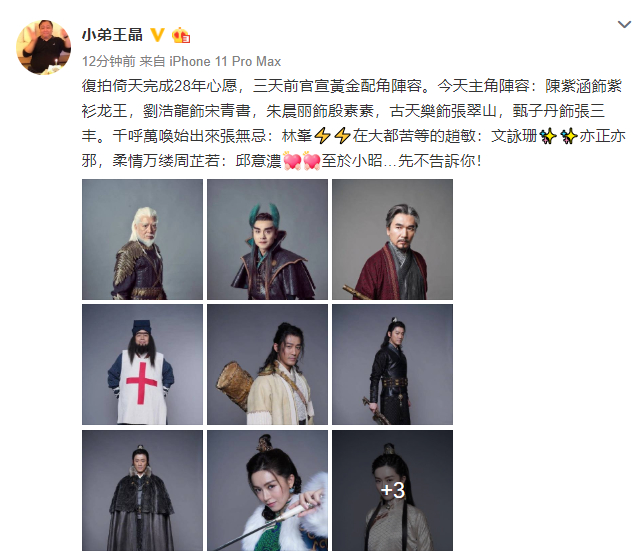Click the lightning bolt emoji in post
This screenshot has width=642, height=557.
pyautogui.click(x=332, y=136)
